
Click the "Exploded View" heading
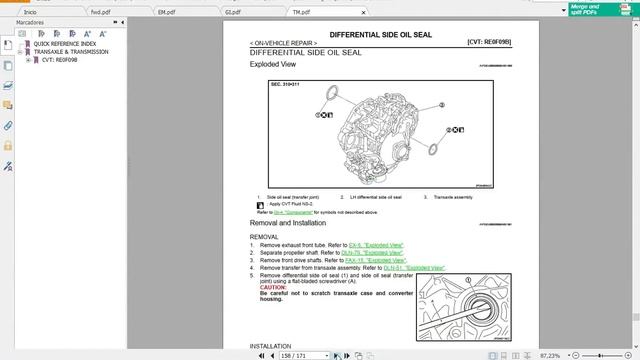[x=273, y=64]
